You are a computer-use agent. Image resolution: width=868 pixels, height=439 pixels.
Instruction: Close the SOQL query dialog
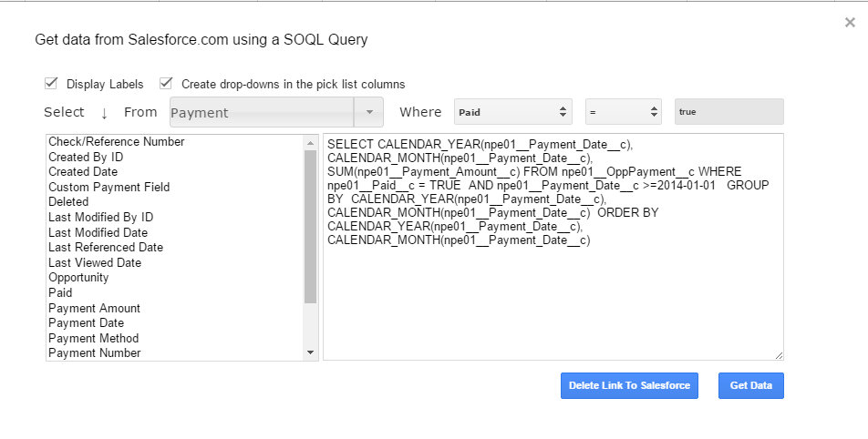click(x=850, y=23)
